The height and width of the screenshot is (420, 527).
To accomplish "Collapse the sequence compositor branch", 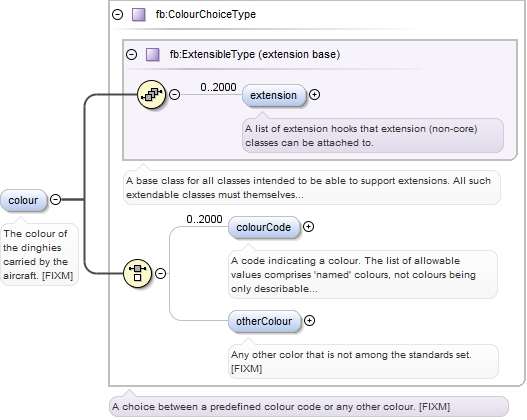I will click(174, 94).
